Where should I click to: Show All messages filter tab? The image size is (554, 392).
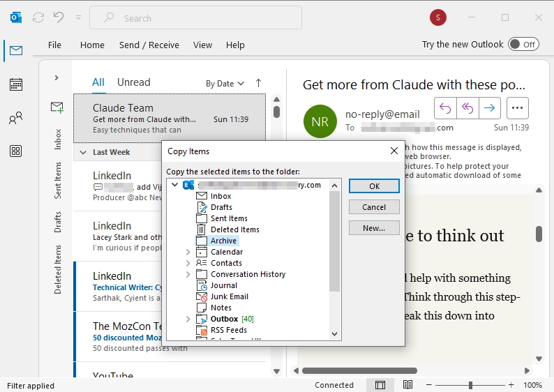pos(98,82)
